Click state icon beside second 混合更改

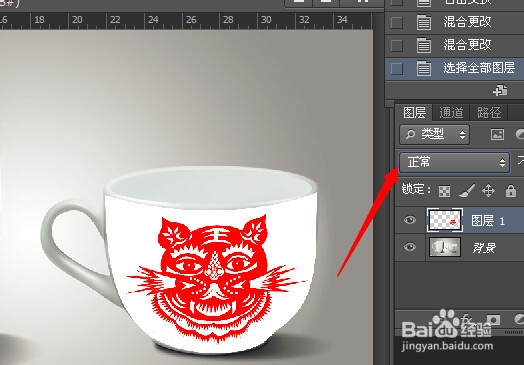tap(424, 45)
